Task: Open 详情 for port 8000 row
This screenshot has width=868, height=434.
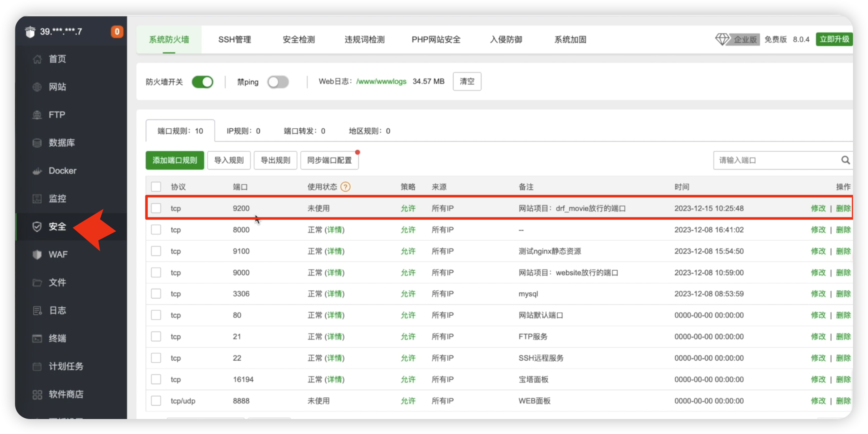Action: coord(335,229)
